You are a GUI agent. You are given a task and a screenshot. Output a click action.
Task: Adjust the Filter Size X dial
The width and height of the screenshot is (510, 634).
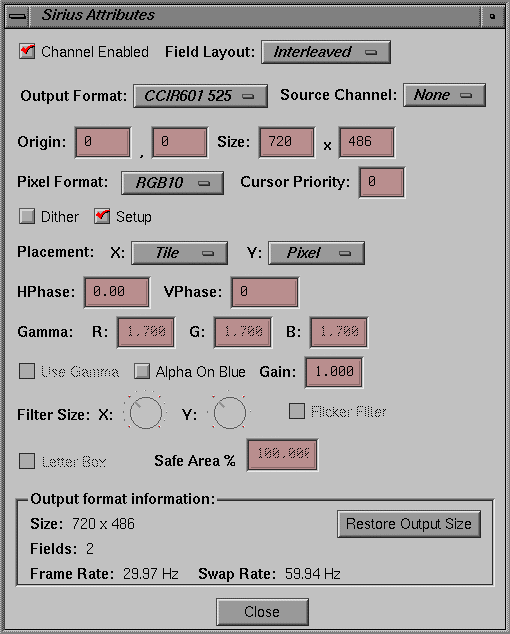click(x=146, y=412)
